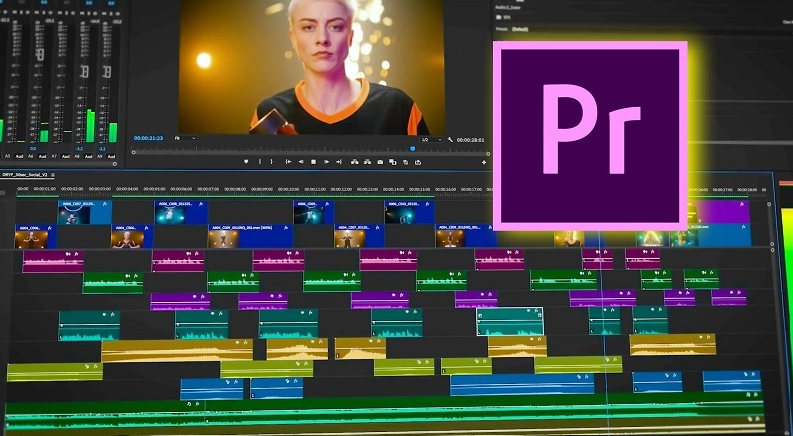
Task: Export a frame using the camera icon
Action: [x=380, y=162]
